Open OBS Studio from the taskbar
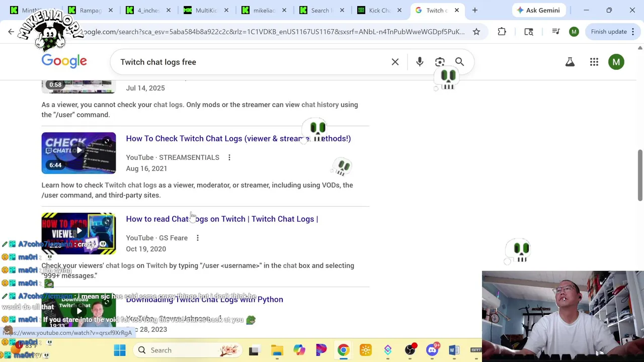Viewport: 644px width, 362px height. (x=410, y=350)
